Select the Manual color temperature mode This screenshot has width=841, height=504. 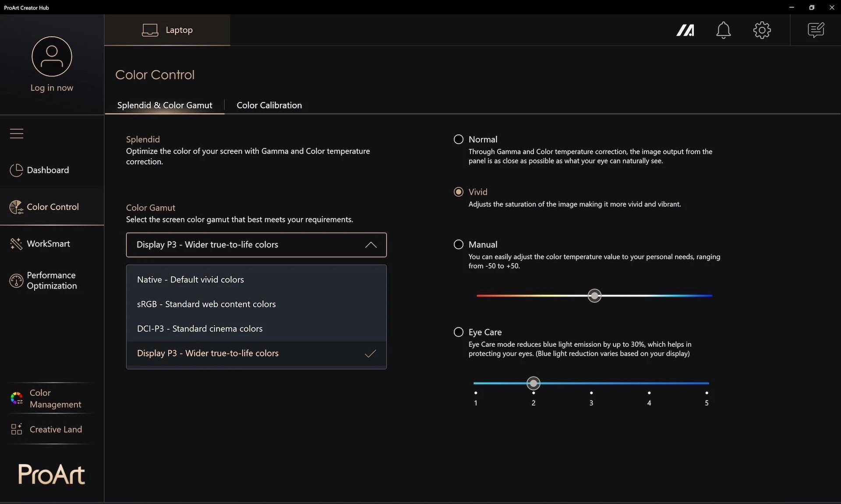459,245
